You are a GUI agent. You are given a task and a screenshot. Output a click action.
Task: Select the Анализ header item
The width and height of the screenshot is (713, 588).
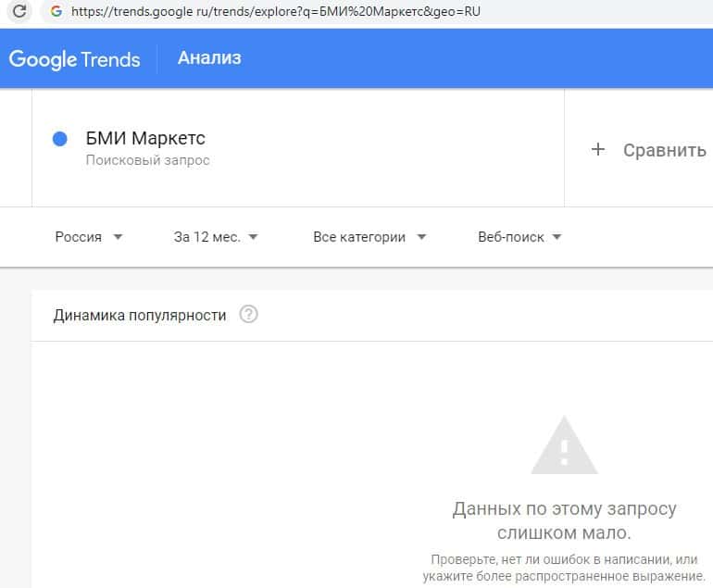click(x=209, y=58)
